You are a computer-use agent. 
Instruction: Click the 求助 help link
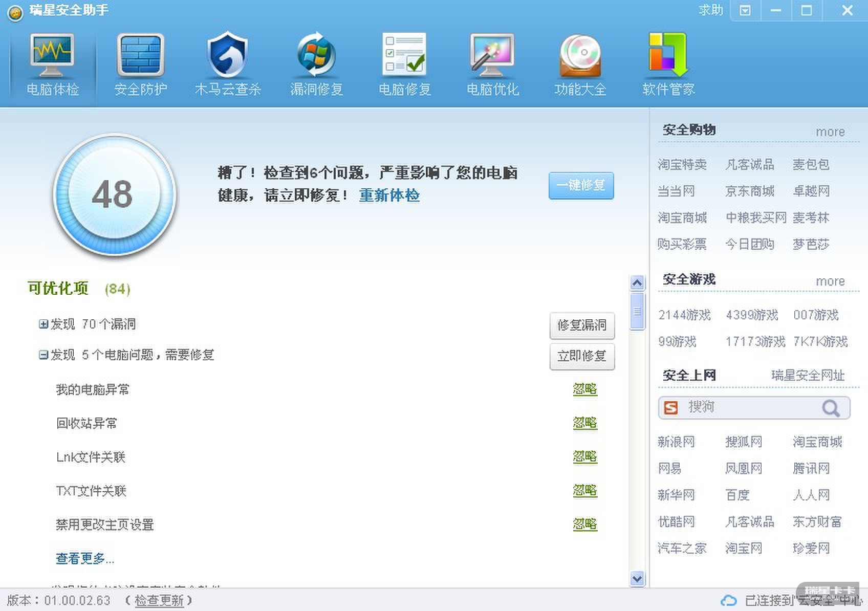(711, 10)
